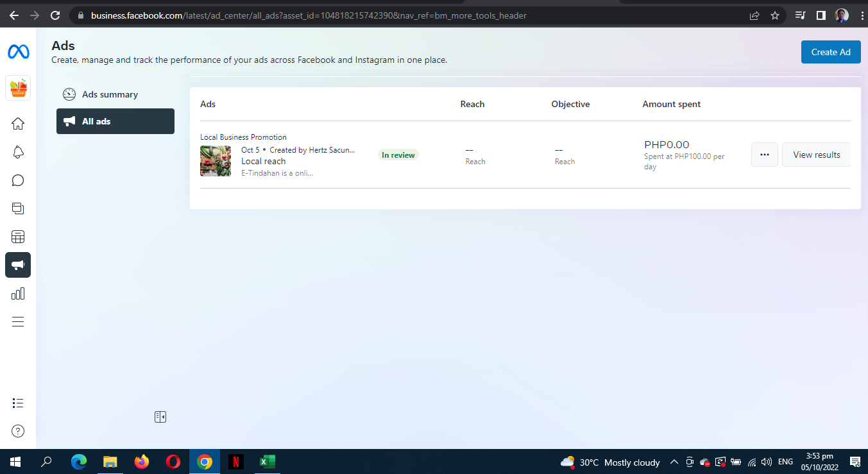
Task: Open Insights bar chart icon
Action: pos(18,293)
